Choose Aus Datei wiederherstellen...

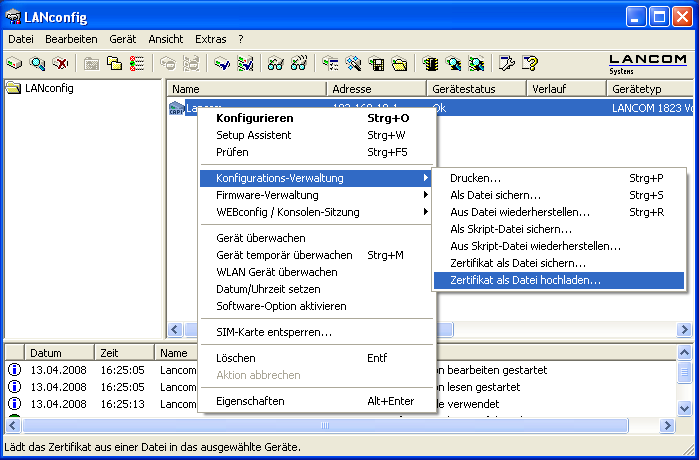[559, 212]
